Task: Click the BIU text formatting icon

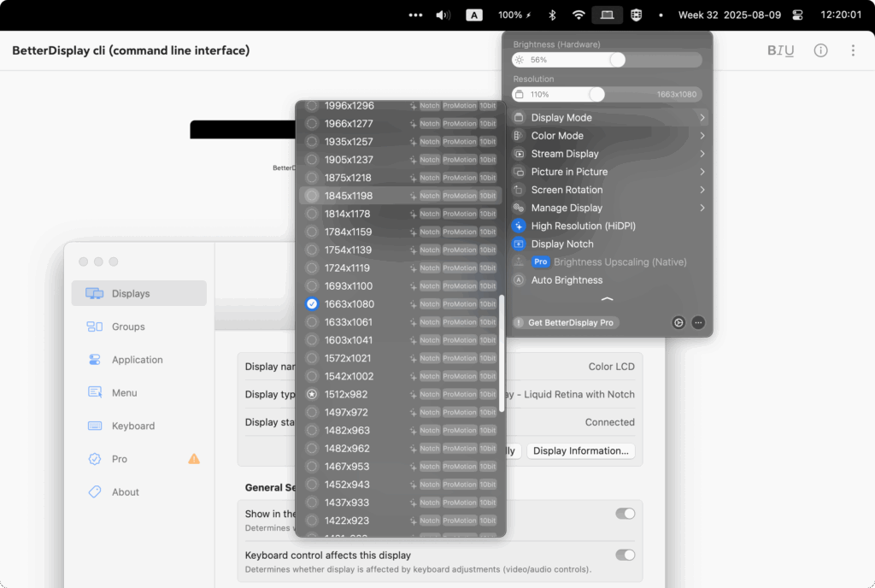Action: tap(780, 50)
